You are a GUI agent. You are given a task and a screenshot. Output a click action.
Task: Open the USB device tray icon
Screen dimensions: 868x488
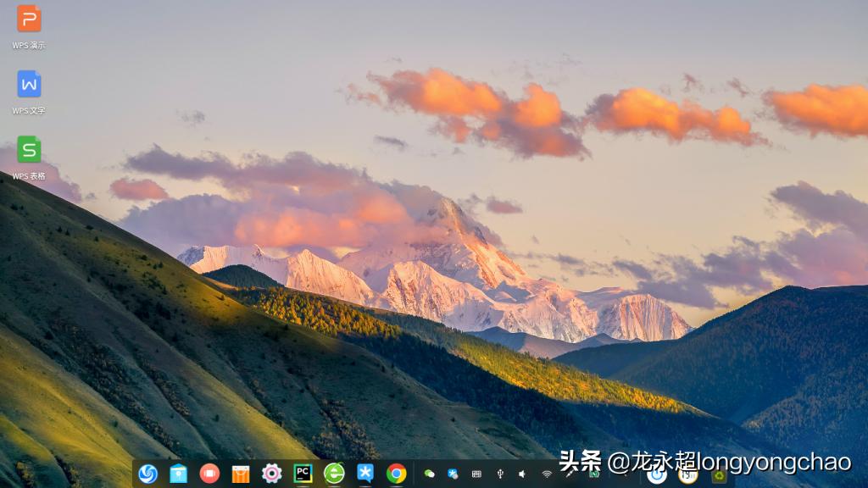pyautogui.click(x=499, y=475)
